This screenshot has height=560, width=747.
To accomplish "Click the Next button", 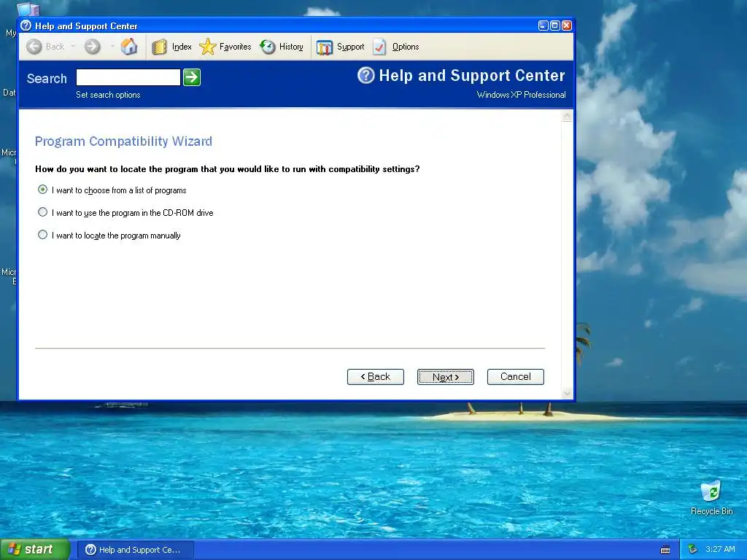I will point(446,377).
